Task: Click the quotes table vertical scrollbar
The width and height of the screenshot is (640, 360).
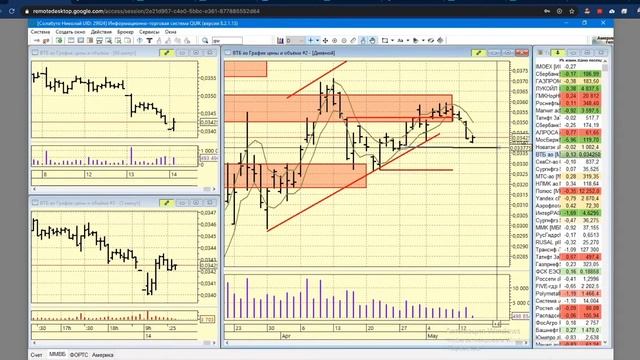Action: 605,203
